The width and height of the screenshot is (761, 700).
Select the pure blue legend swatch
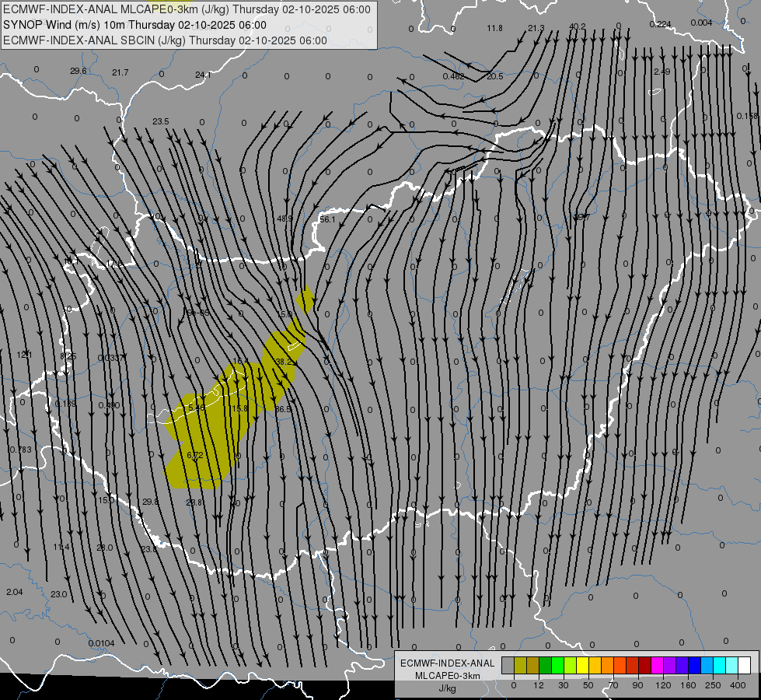(694, 666)
